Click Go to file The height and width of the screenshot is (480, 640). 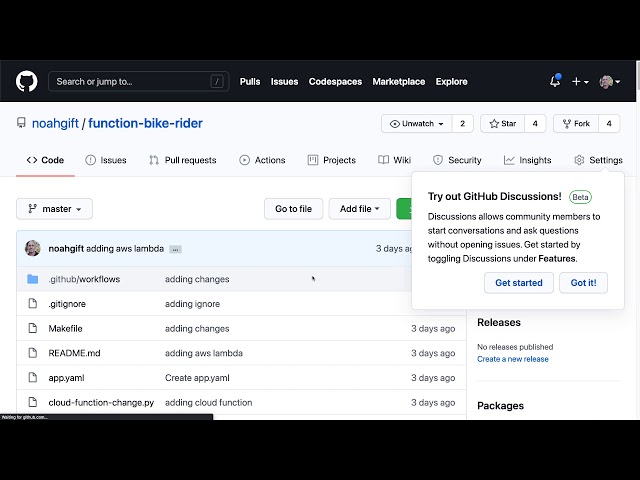(x=293, y=209)
